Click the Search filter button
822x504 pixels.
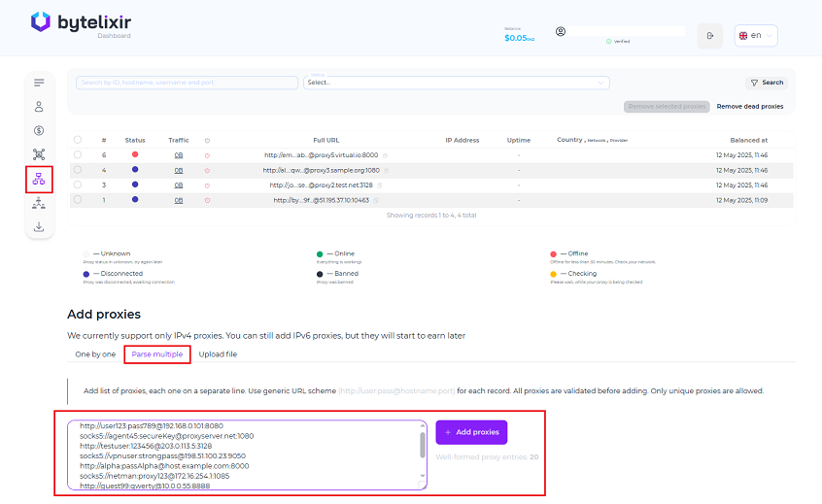point(767,83)
